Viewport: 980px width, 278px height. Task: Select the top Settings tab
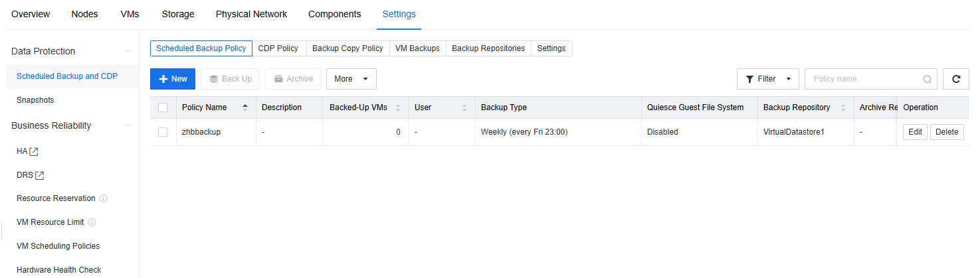coord(399,14)
